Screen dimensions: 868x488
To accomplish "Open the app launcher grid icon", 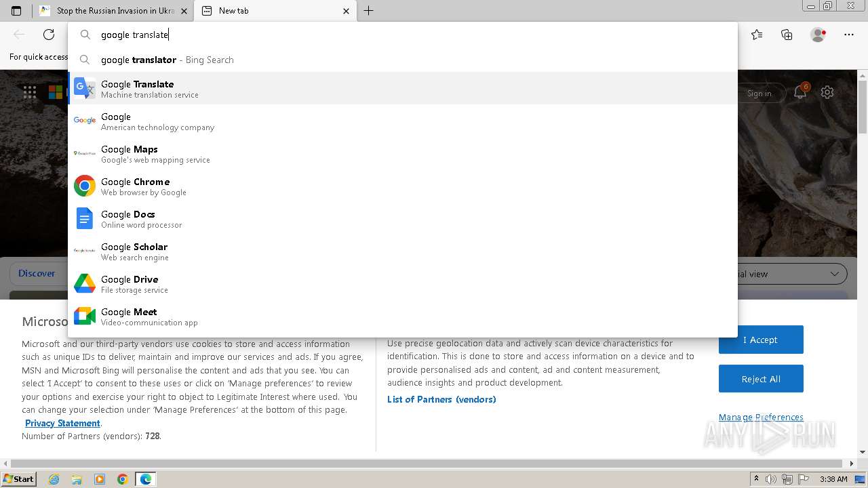I will pos(30,92).
